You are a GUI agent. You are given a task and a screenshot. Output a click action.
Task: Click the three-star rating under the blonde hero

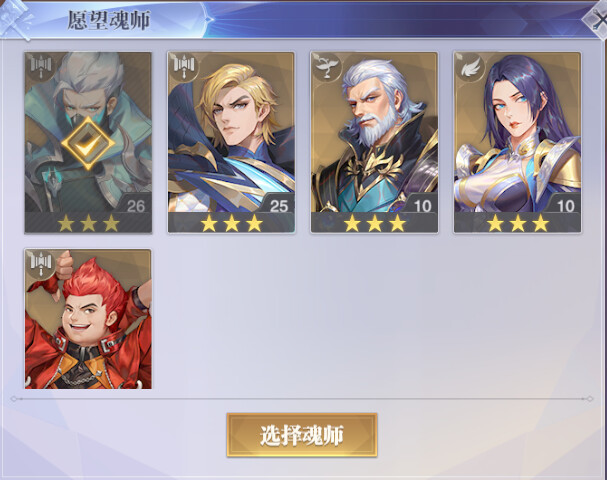click(x=231, y=223)
